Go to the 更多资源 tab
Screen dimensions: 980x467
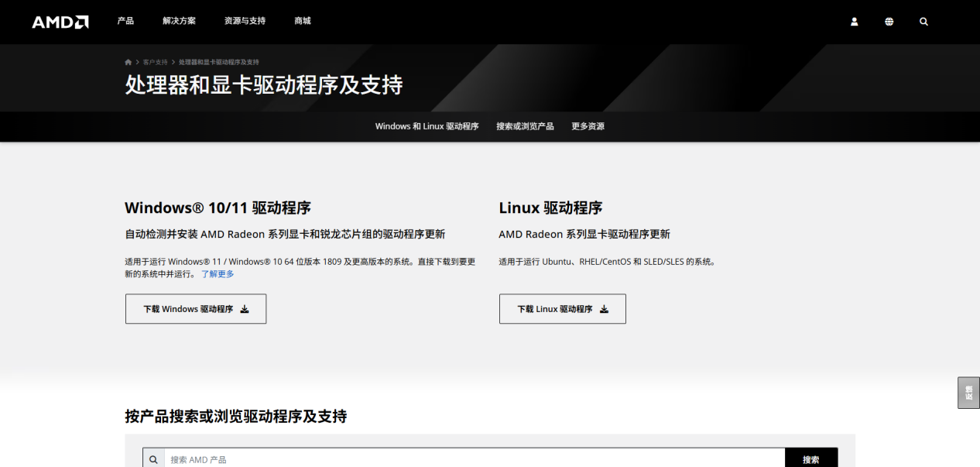[x=588, y=126]
